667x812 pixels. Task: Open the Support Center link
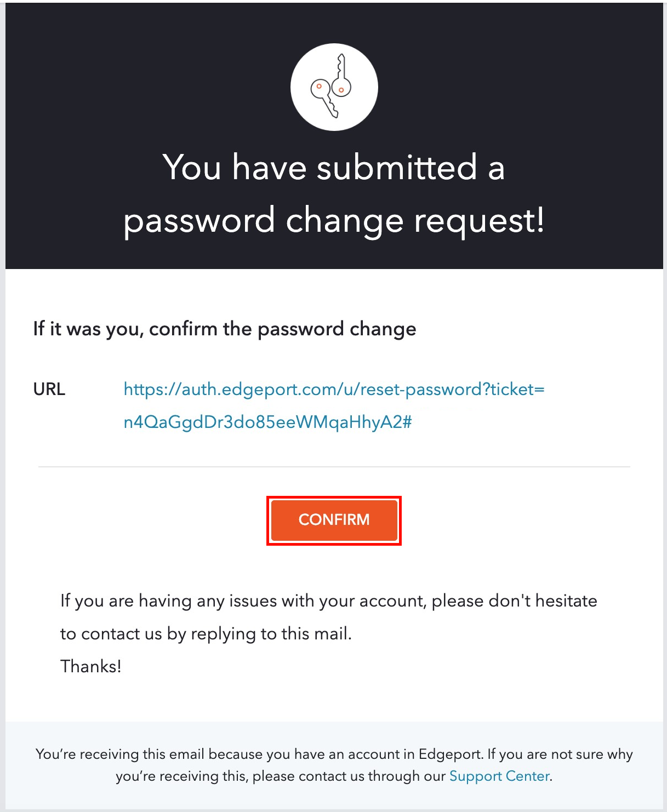click(x=499, y=776)
